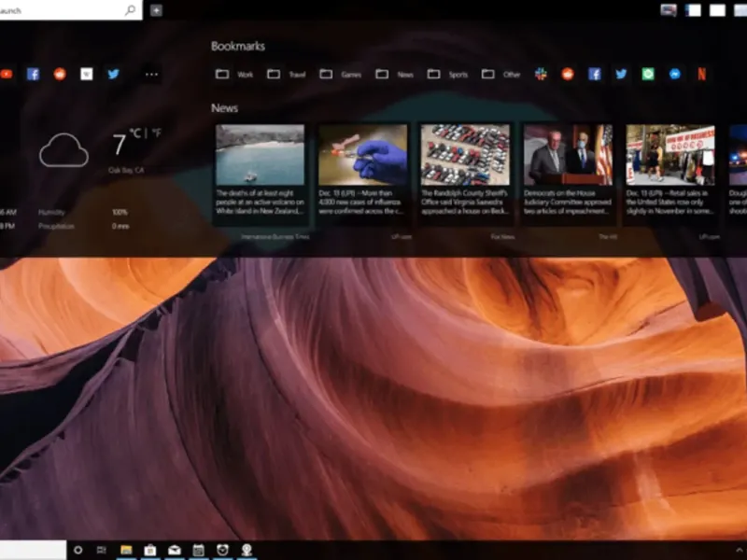The height and width of the screenshot is (560, 747).
Task: Open File Explorer from the taskbar
Action: click(x=126, y=550)
